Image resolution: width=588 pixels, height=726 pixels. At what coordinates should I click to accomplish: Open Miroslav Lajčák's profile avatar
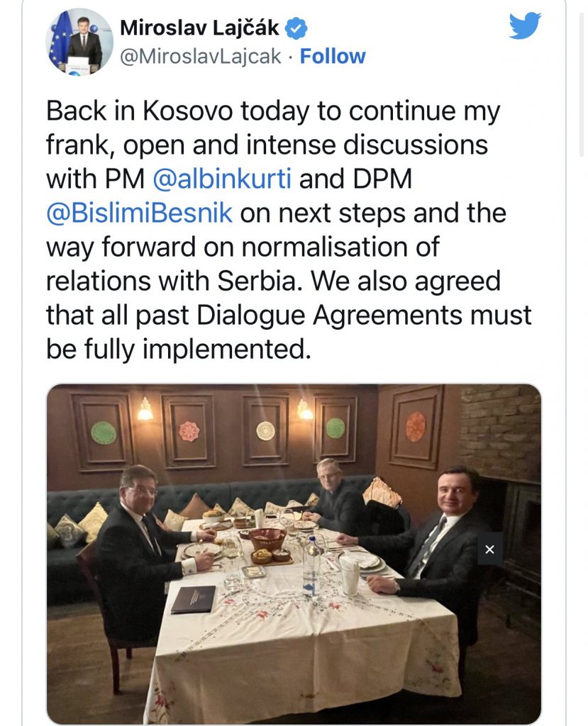[x=79, y=42]
